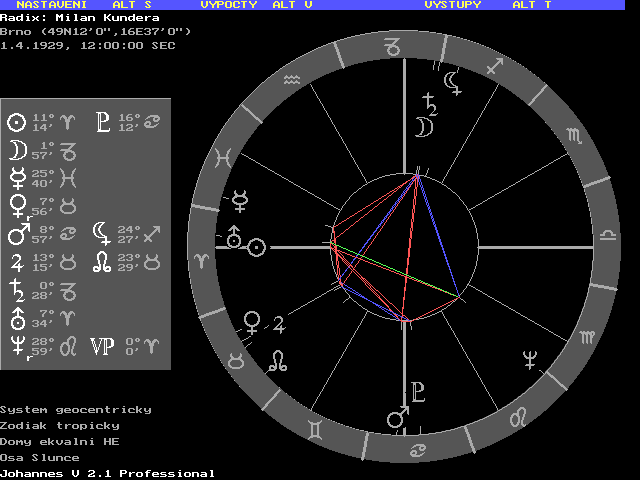640x480 pixels.
Task: Click the "Zodiak tropicky" text
Action: [60, 425]
